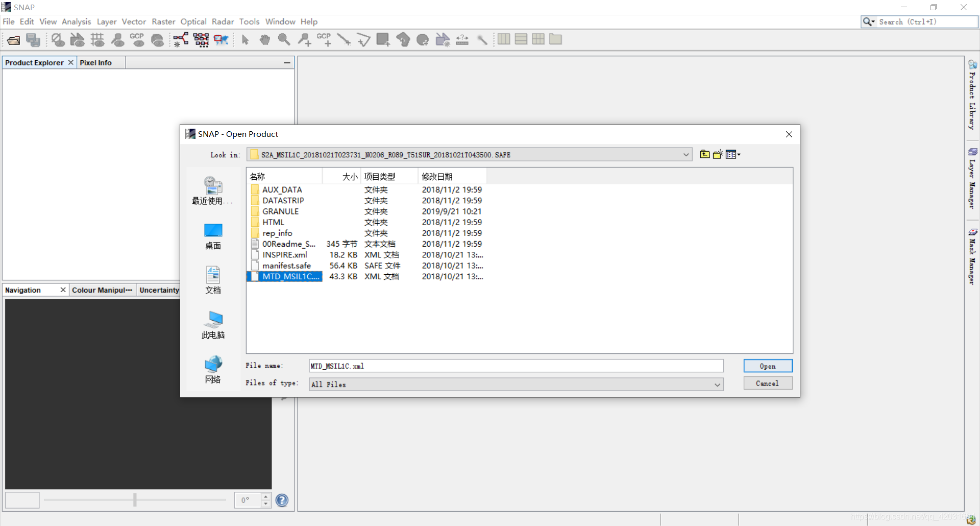Viewport: 980px width, 526px height.
Task: Select the arrow Selection tool
Action: (245, 40)
